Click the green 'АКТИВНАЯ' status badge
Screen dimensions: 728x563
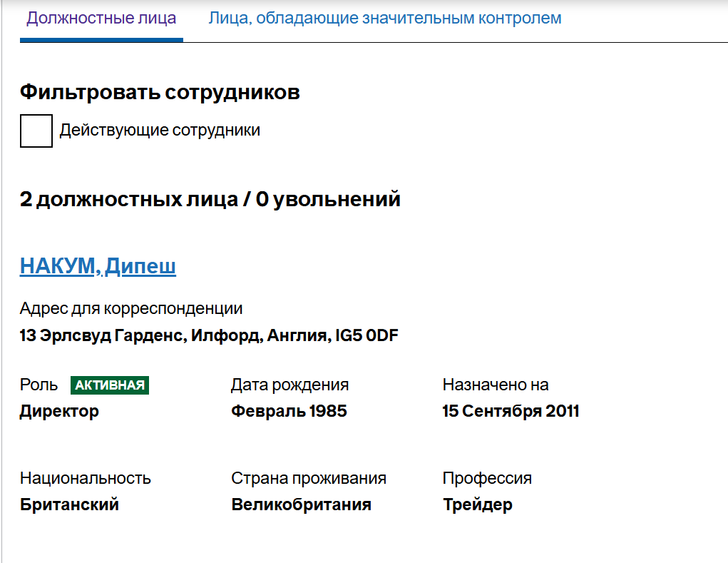110,385
